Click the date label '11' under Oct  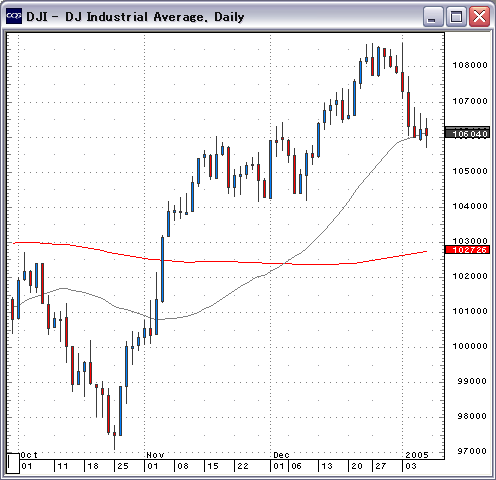(x=63, y=466)
